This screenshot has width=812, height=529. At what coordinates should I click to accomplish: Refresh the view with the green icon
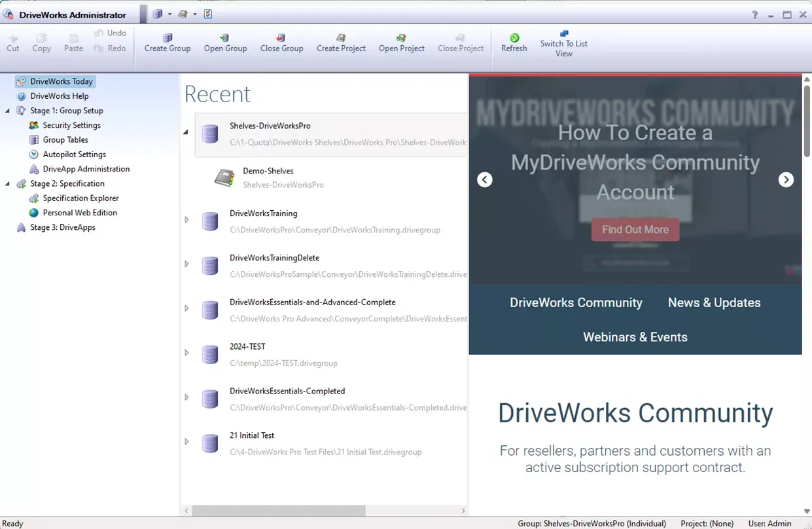tap(514, 38)
